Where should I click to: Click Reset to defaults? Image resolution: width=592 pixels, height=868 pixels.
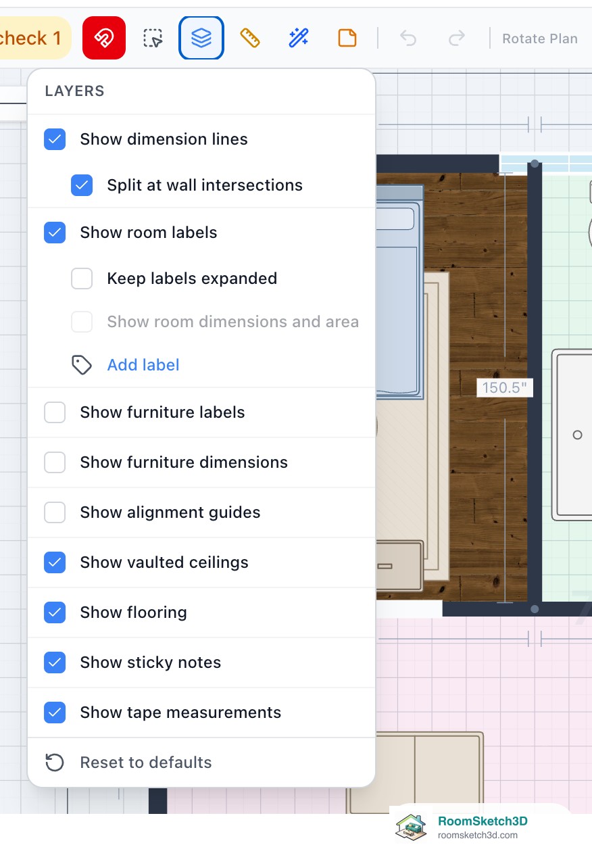click(x=146, y=763)
